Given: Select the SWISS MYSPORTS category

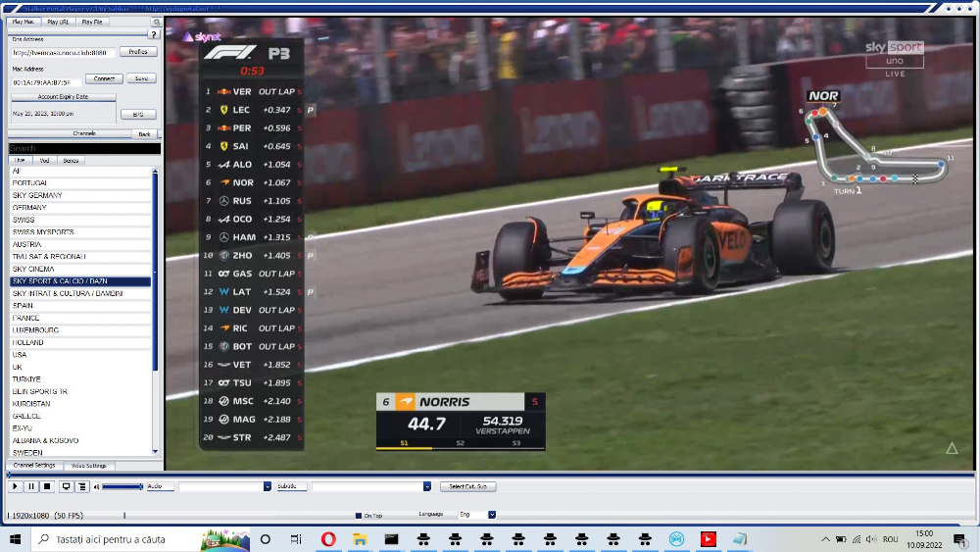Looking at the screenshot, I should [x=80, y=232].
